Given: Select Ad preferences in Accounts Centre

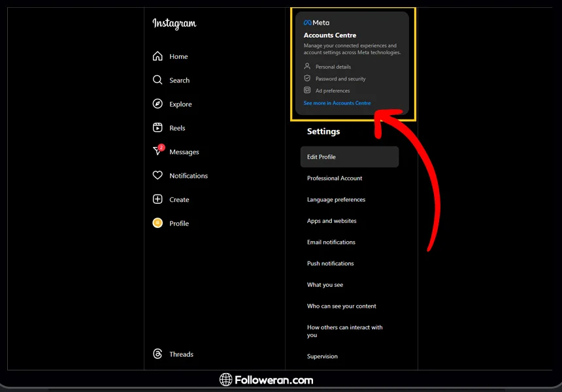Looking at the screenshot, I should pos(332,91).
